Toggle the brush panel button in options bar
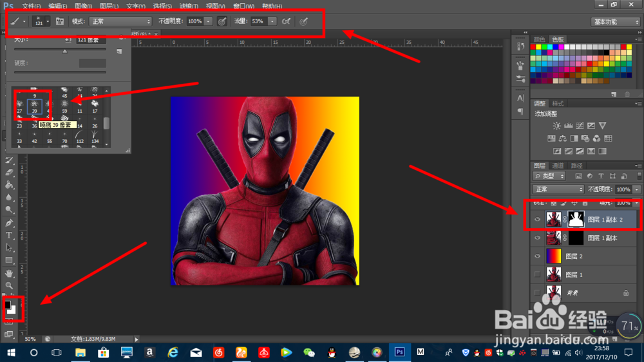The image size is (644, 362). click(59, 21)
